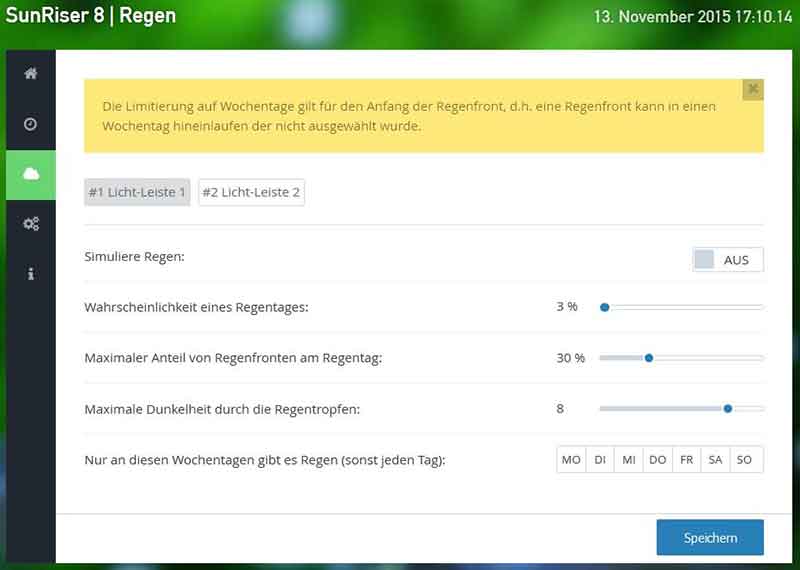Switch to the #2 Licht-Leiste 2 tab
This screenshot has width=800, height=570.
(x=252, y=192)
